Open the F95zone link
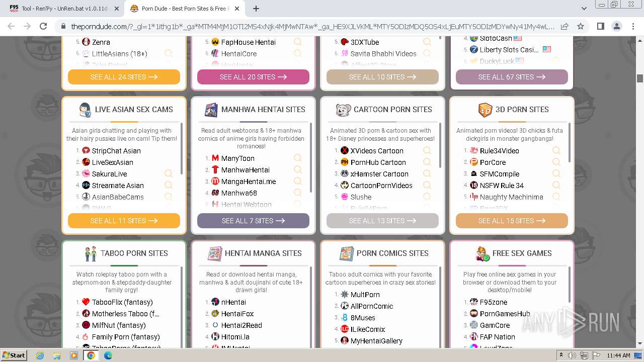The image size is (644, 362). pyautogui.click(x=493, y=302)
